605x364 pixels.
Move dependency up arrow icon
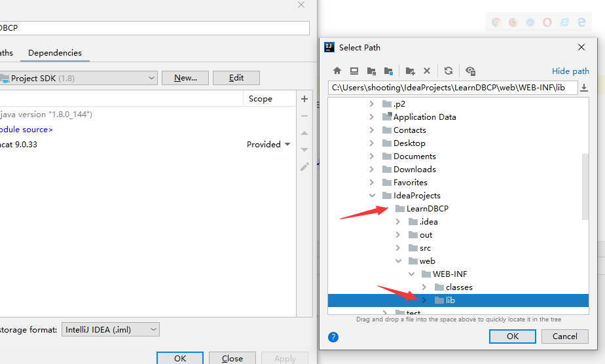304,133
